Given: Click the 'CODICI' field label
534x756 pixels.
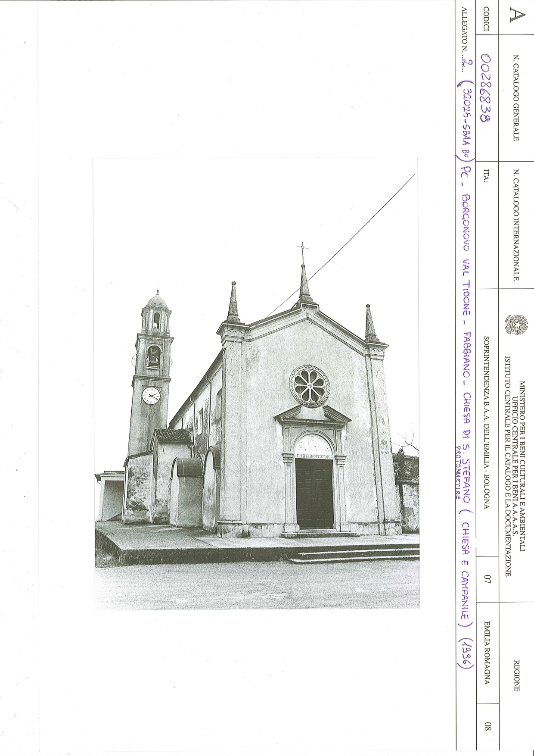Looking at the screenshot, I should point(486,19).
